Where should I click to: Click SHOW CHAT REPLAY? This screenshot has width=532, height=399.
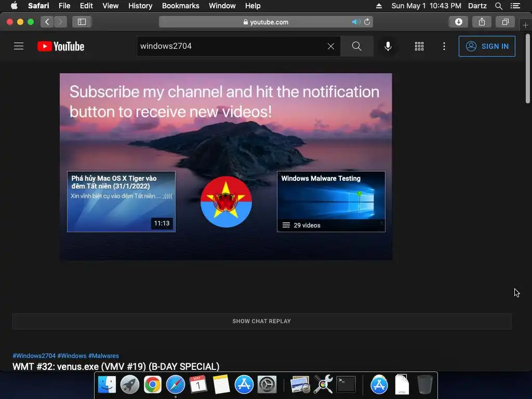[262, 321]
